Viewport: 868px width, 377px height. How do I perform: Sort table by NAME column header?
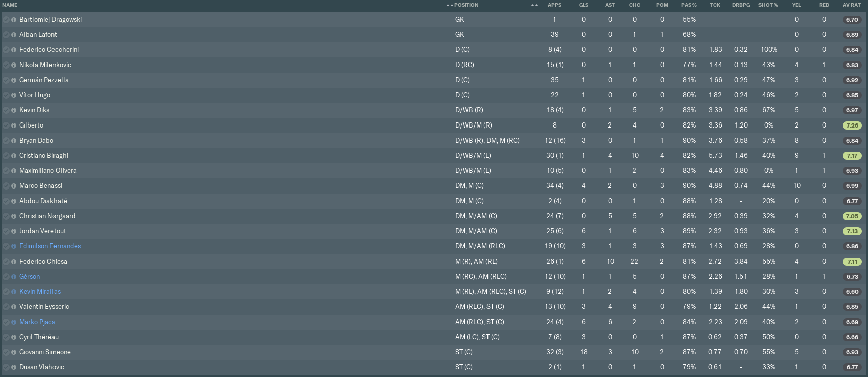tap(10, 5)
